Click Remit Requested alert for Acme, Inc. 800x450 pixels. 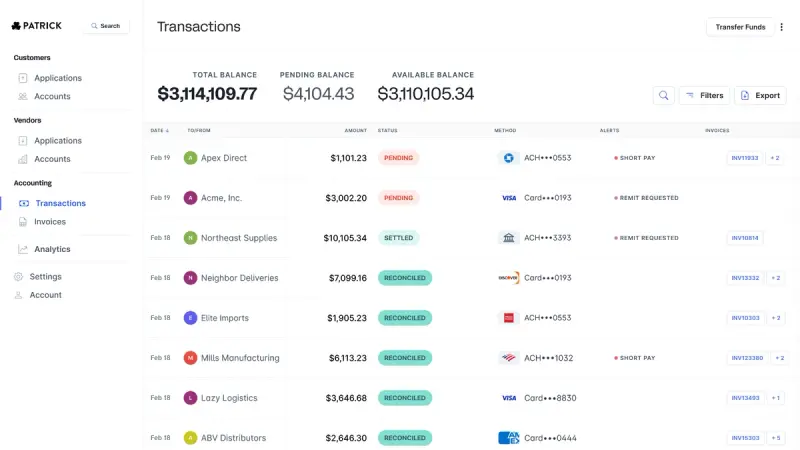(x=646, y=197)
